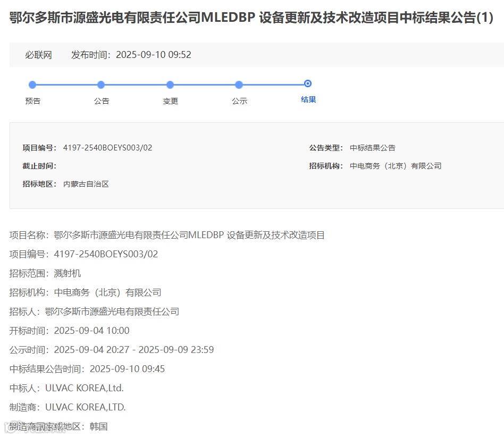Viewport: 504px width, 437px height.
Task: Click the 公告 stage dot on timeline
Action: pos(101,85)
